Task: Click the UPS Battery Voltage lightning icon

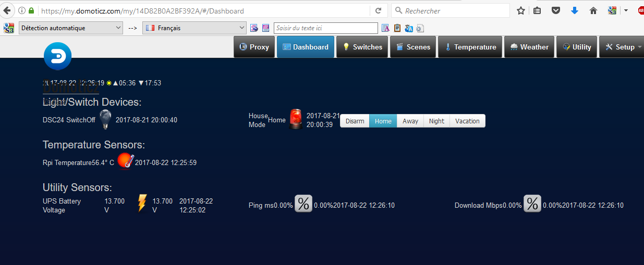Action: [142, 203]
